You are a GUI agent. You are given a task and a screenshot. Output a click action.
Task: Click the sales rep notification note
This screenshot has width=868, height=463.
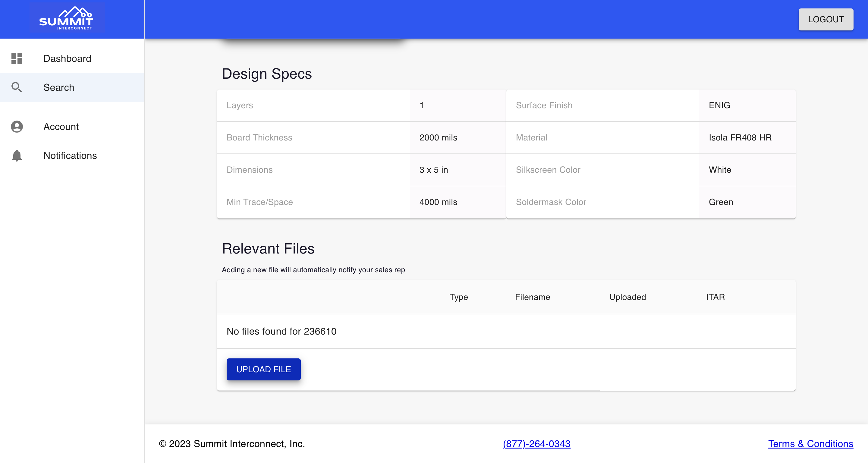tap(313, 269)
